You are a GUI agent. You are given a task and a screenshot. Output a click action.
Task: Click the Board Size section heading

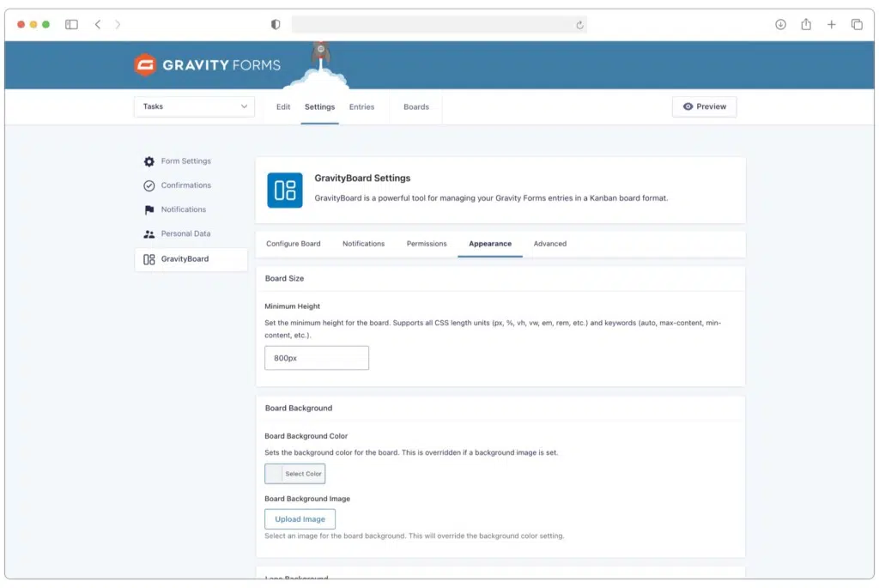tap(284, 279)
